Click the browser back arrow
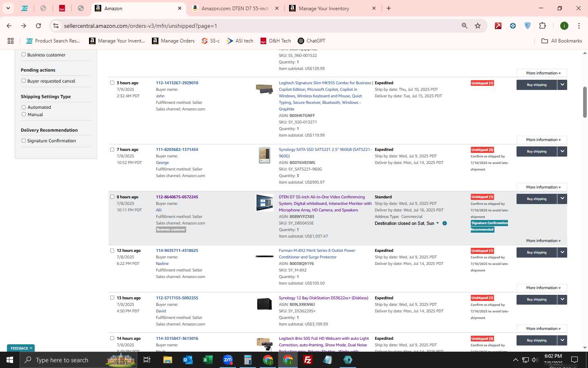The image size is (588, 368). point(9,26)
